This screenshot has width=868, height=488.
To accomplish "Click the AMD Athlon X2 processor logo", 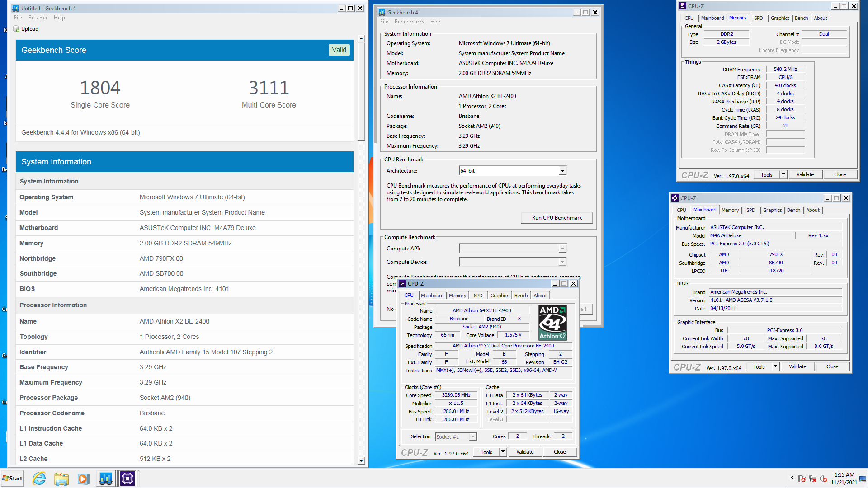I will tap(552, 323).
